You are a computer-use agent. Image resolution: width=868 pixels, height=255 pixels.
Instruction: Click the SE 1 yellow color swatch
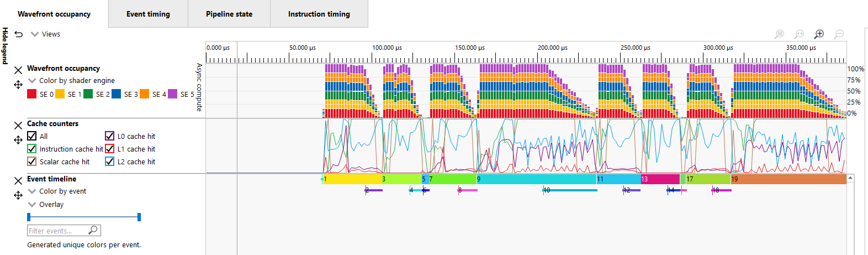60,94
